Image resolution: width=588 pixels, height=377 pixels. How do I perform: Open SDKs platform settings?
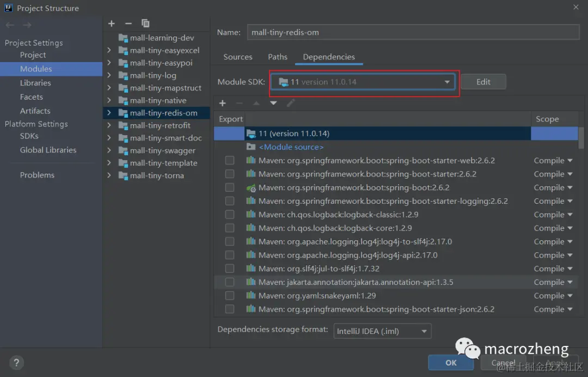(x=29, y=136)
